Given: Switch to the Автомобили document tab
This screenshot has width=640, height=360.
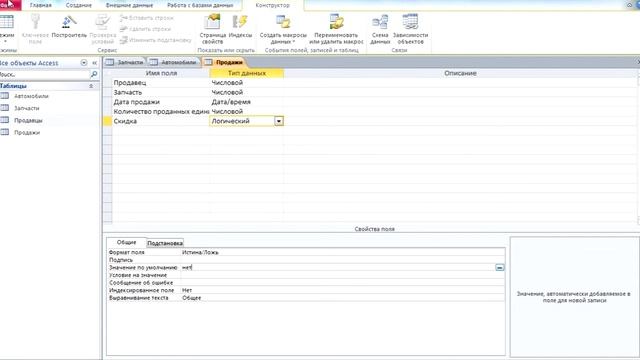Looking at the screenshot, I should pos(173,62).
